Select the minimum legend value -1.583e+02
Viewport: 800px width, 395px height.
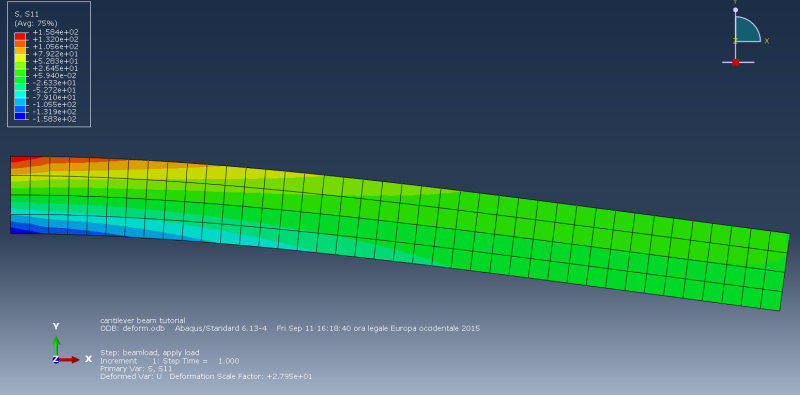click(x=55, y=119)
